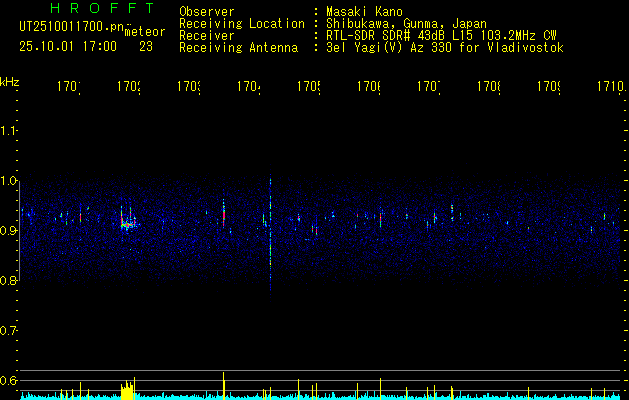Click the 1702 time axis label

129,86
